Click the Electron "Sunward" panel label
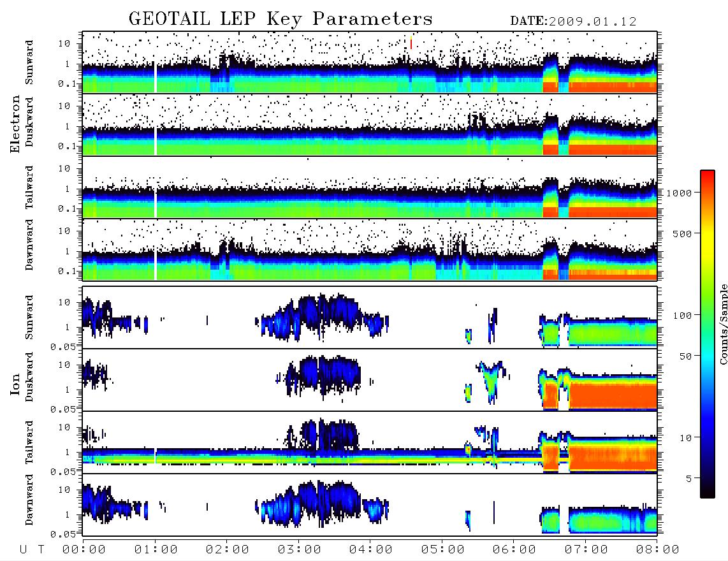The image size is (728, 561). (29, 62)
